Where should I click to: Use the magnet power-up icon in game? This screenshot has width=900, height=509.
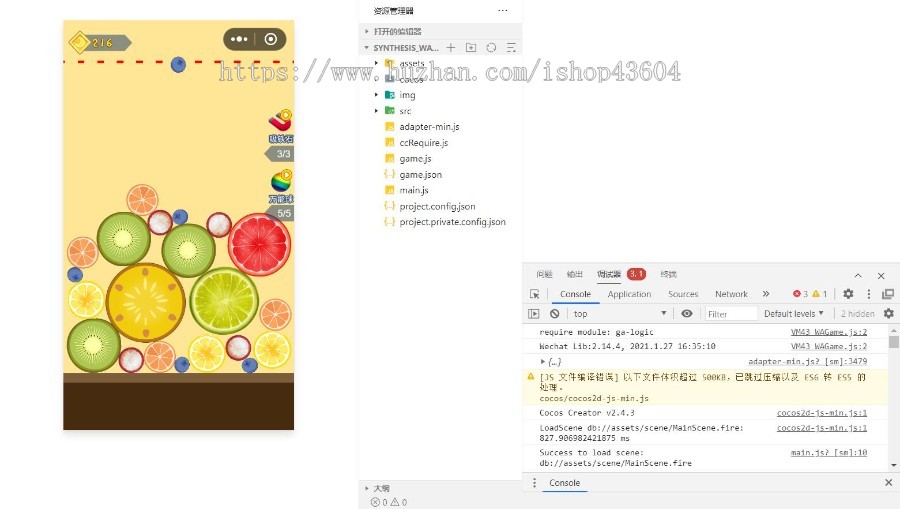pyautogui.click(x=281, y=121)
